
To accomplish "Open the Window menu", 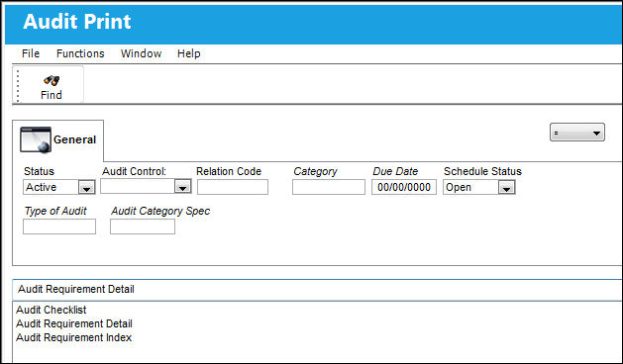I will (x=141, y=53).
